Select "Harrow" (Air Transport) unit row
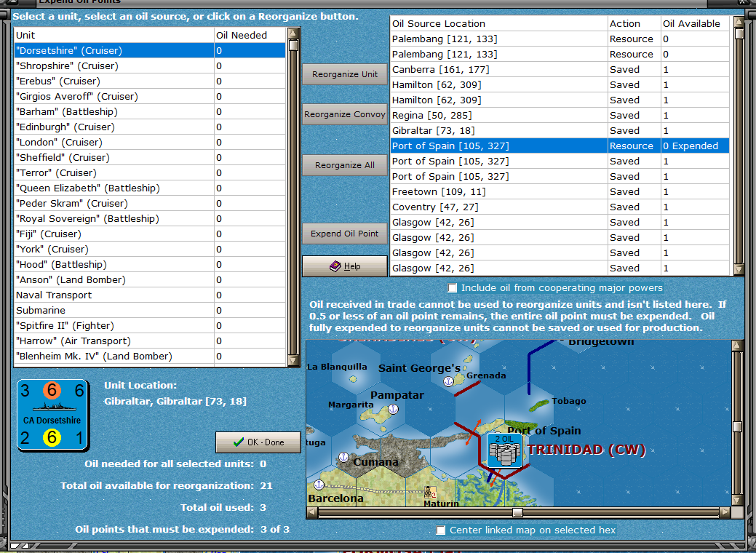This screenshot has width=756, height=553. [x=150, y=341]
